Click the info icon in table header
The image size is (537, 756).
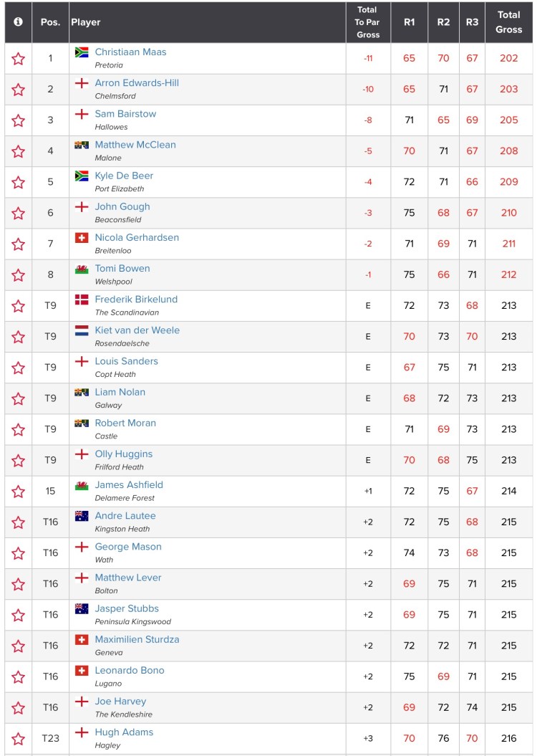coord(18,22)
